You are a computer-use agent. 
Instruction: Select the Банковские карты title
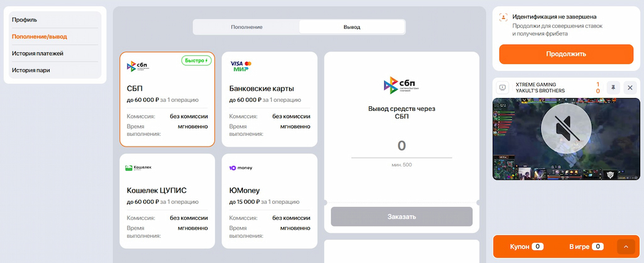coord(262,89)
